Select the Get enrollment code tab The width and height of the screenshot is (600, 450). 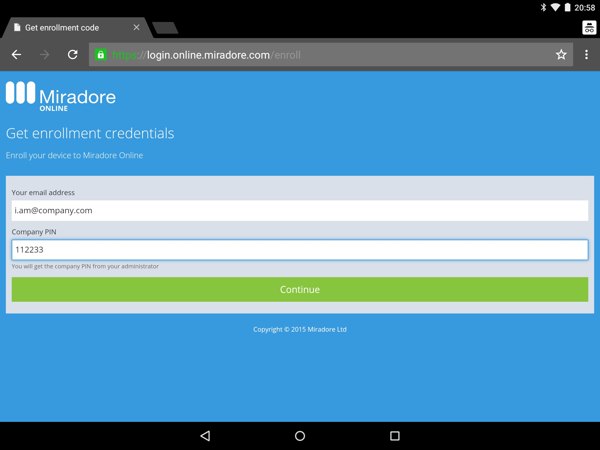77,28
